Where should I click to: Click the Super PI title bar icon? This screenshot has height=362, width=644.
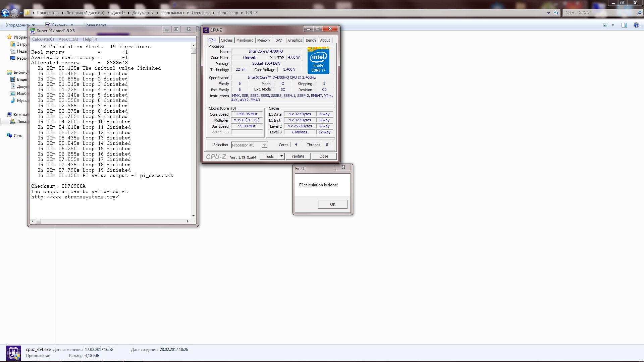tap(33, 31)
